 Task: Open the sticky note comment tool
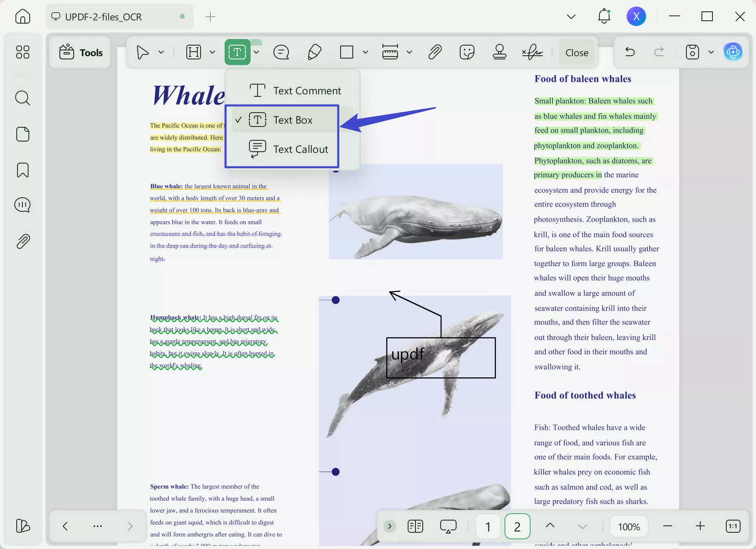pos(281,52)
